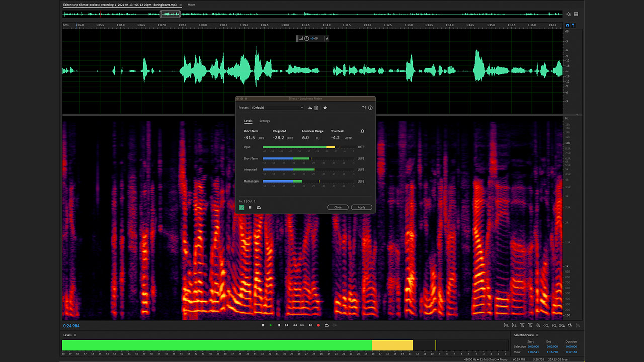
Task: Open the Presets dropdown
Action: click(278, 108)
